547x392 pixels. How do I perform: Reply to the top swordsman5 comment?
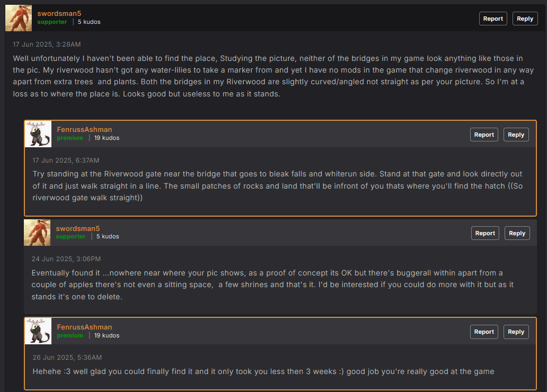525,19
